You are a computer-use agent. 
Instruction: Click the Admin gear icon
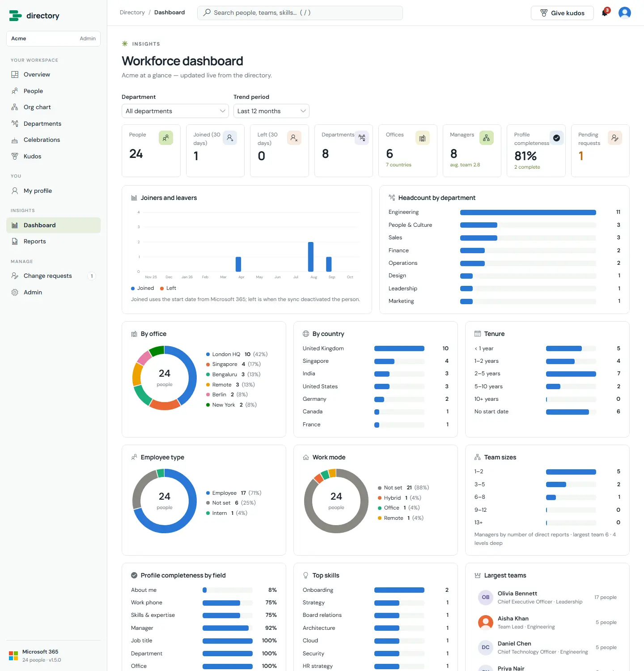[x=15, y=292]
